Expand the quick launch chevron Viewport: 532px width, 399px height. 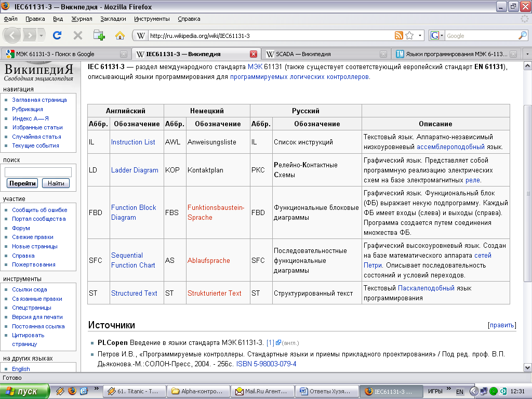[x=96, y=389]
